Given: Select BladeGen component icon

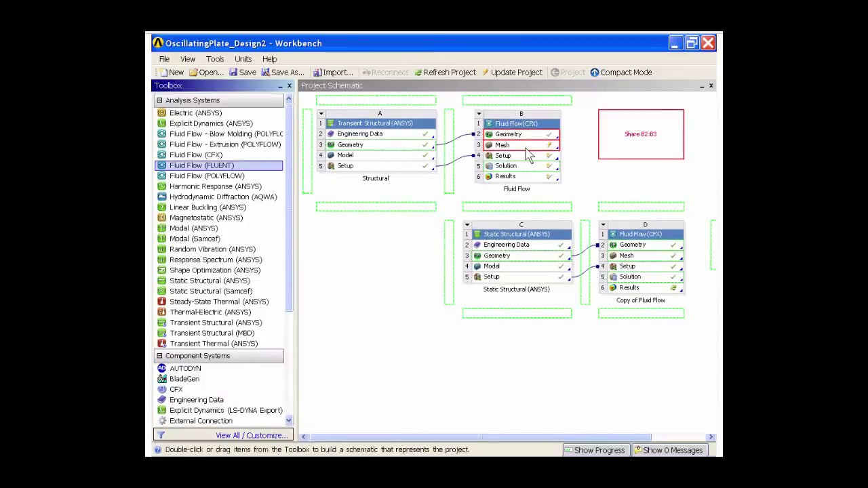Looking at the screenshot, I should 161,379.
